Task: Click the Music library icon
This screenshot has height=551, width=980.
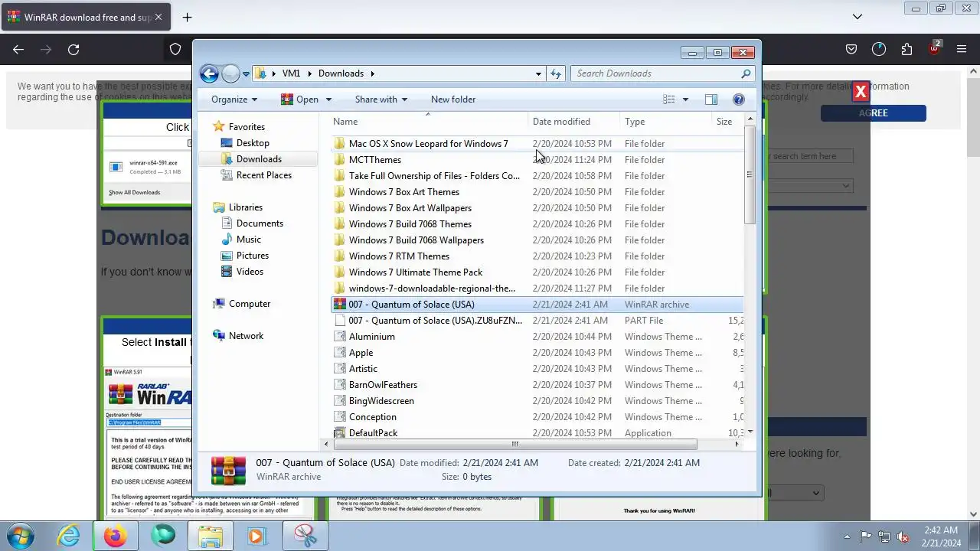Action: click(227, 240)
